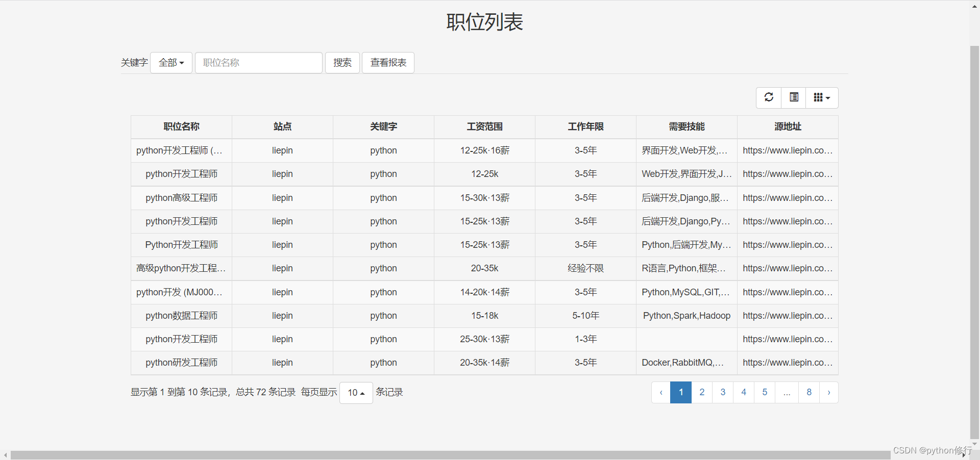Image resolution: width=980 pixels, height=460 pixels.
Task: Click the pagination ellipsis item
Action: click(x=787, y=392)
